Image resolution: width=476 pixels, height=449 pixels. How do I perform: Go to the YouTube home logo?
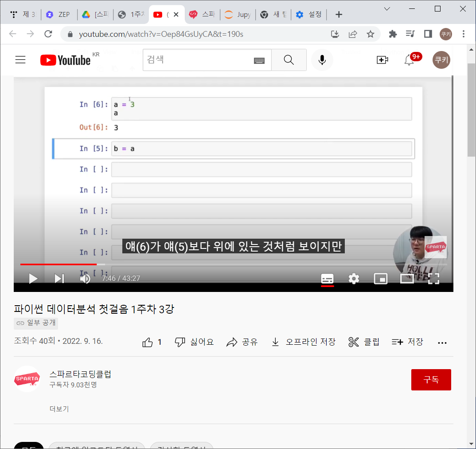[66, 60]
